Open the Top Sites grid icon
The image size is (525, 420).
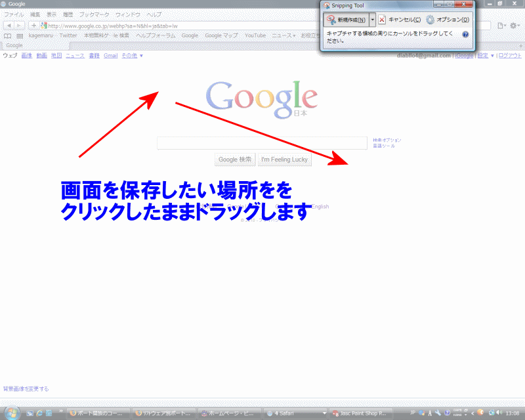pos(20,36)
